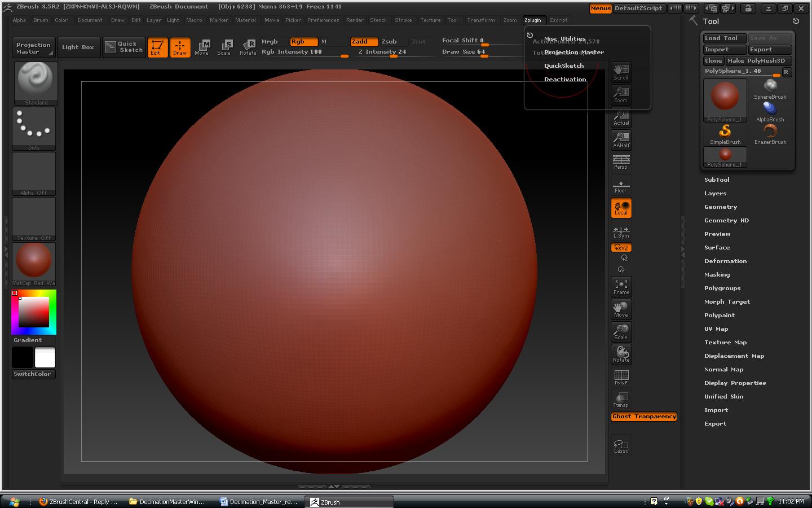The height and width of the screenshot is (508, 812).
Task: Open Misc Utilities in Zplugin menu
Action: [x=564, y=39]
